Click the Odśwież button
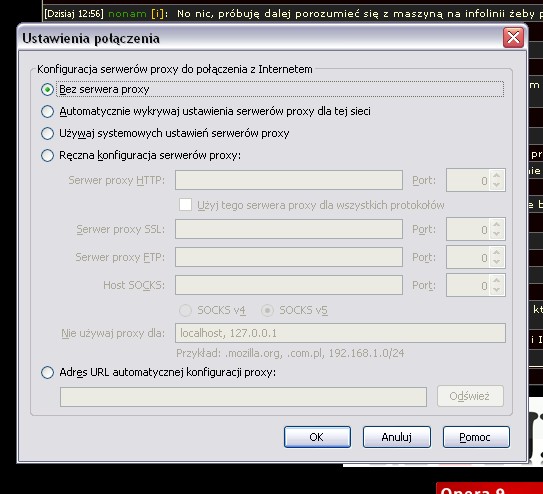The image size is (543, 494). 470,396
